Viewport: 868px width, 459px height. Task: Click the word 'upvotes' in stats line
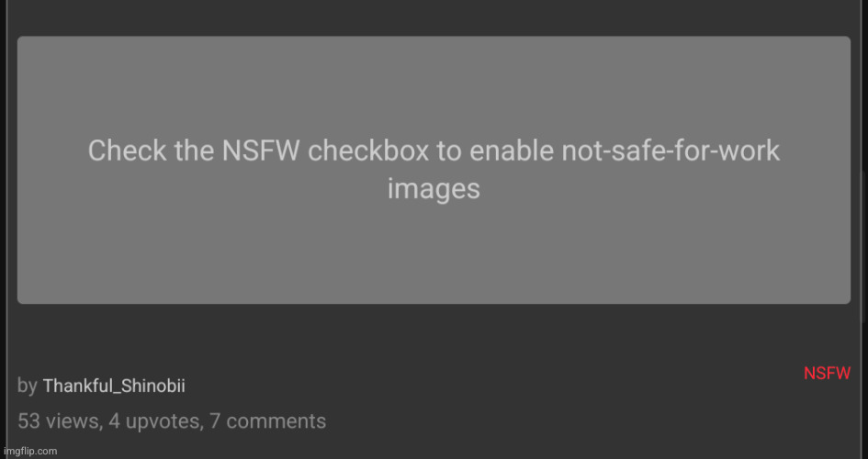click(x=163, y=422)
